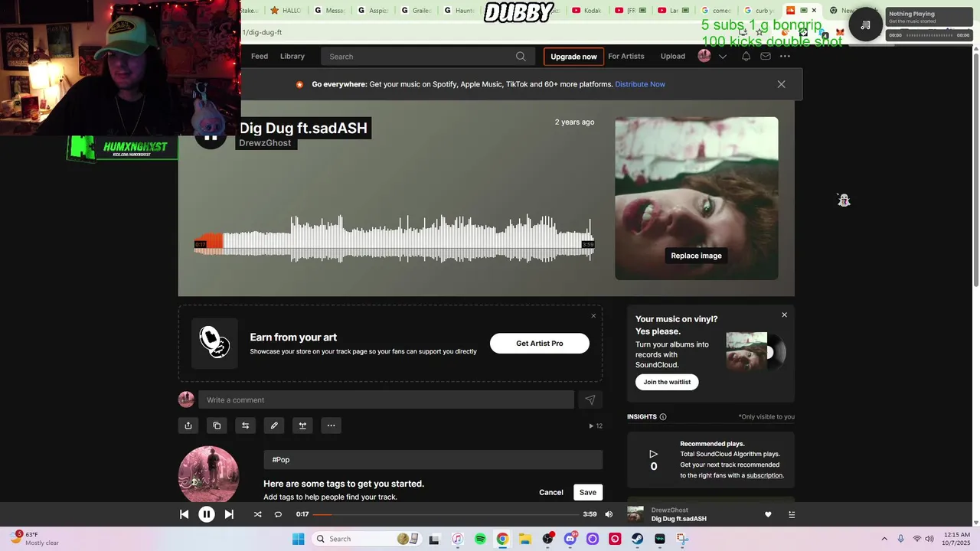Open the distribute track icon
This screenshot has width=980, height=551.
pos(302,425)
